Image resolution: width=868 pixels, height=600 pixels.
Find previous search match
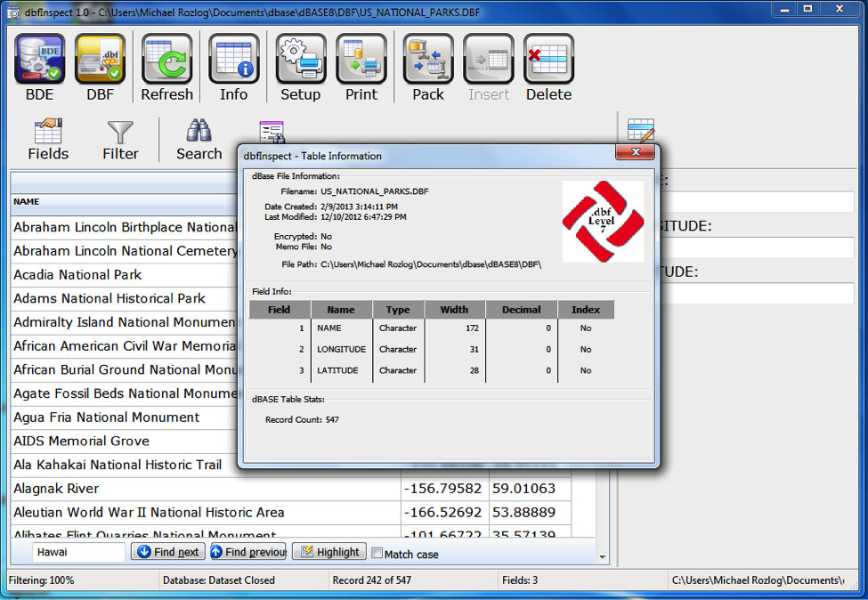pyautogui.click(x=248, y=552)
